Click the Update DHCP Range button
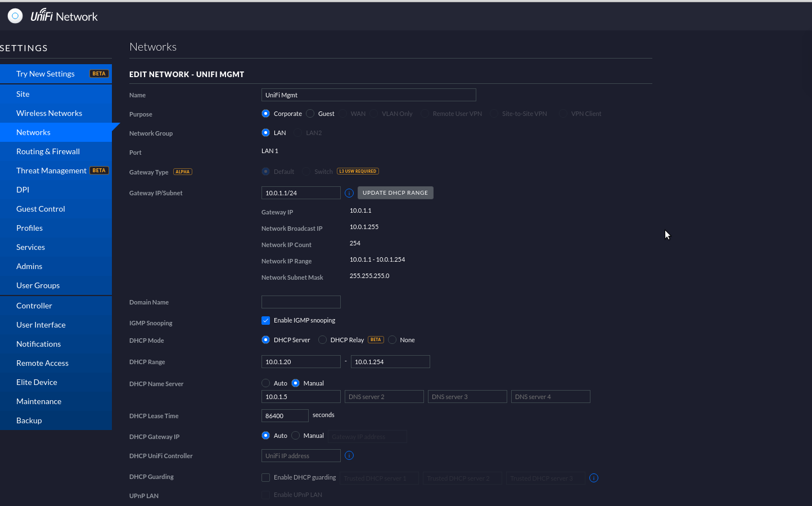The width and height of the screenshot is (812, 506). [395, 192]
